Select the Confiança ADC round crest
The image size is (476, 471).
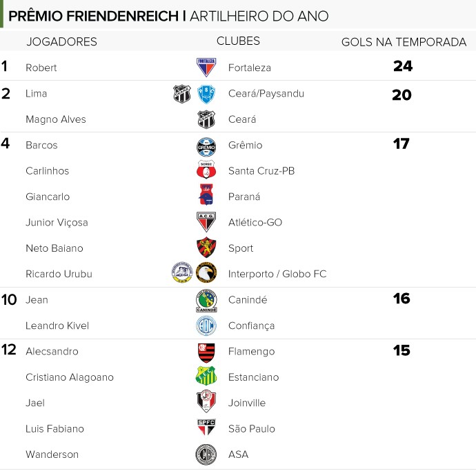[x=206, y=325]
